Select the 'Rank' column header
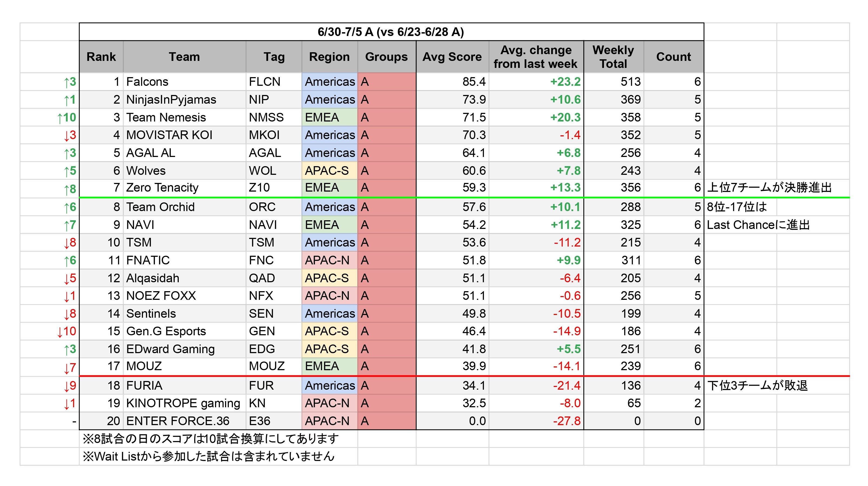 tap(101, 57)
